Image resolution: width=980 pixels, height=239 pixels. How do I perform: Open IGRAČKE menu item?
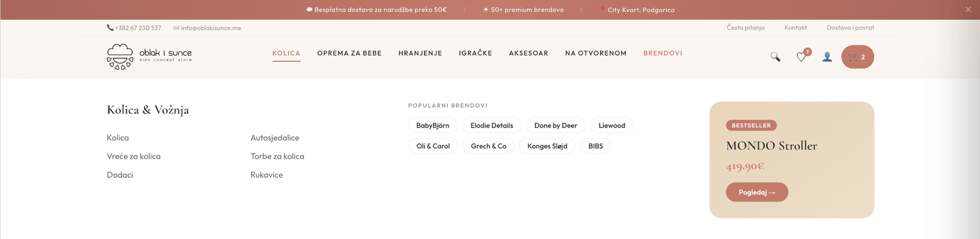(x=475, y=53)
